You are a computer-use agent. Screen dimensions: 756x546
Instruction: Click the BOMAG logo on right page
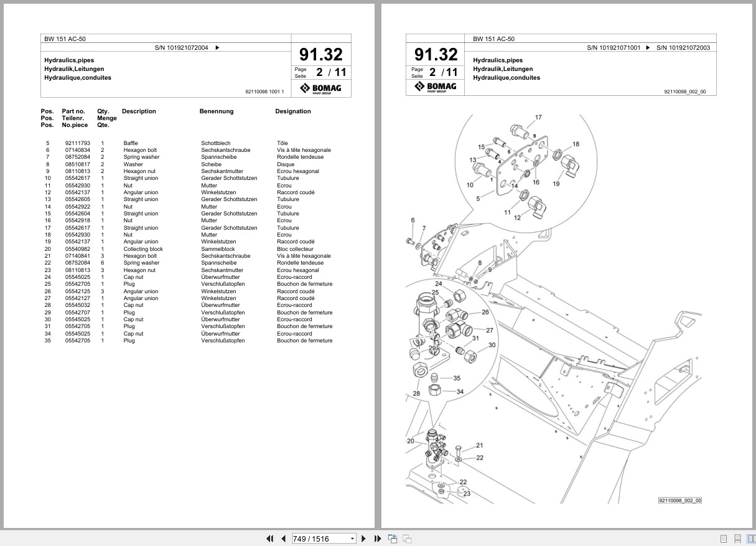tap(436, 87)
